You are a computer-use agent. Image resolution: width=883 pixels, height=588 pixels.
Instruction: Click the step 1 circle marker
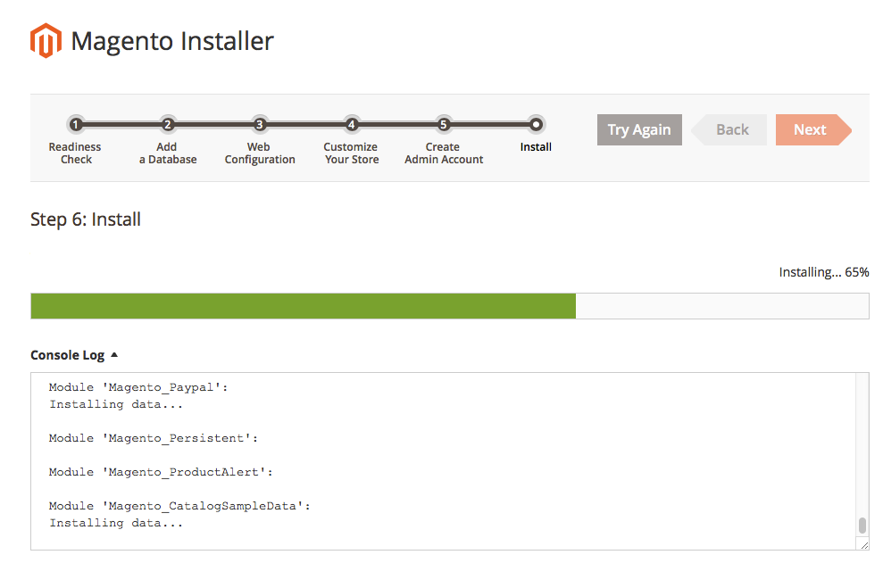(x=76, y=125)
